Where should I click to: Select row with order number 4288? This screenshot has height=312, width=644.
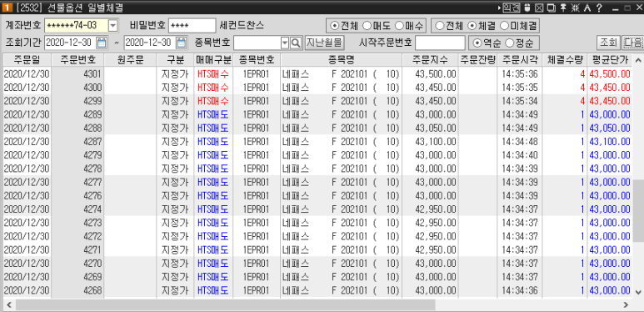tap(318, 128)
